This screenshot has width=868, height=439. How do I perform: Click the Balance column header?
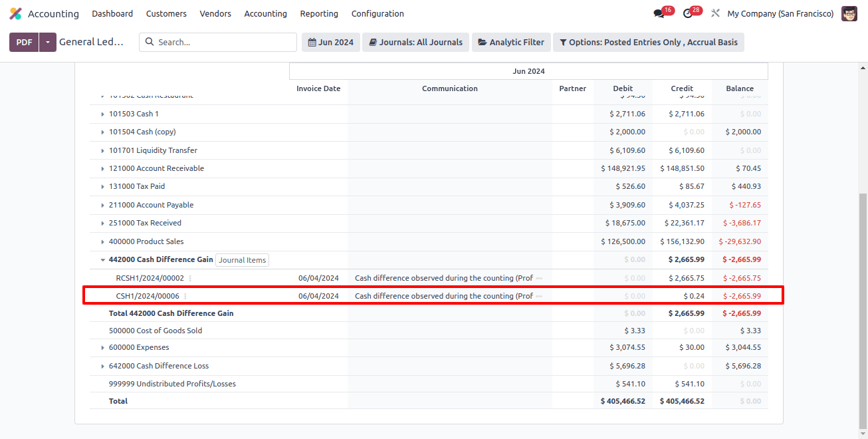point(740,88)
